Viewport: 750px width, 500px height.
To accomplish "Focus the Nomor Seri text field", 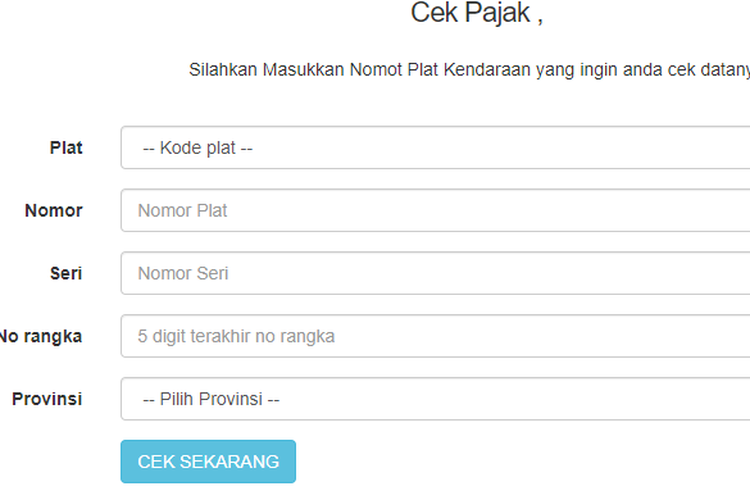I will coord(435,273).
